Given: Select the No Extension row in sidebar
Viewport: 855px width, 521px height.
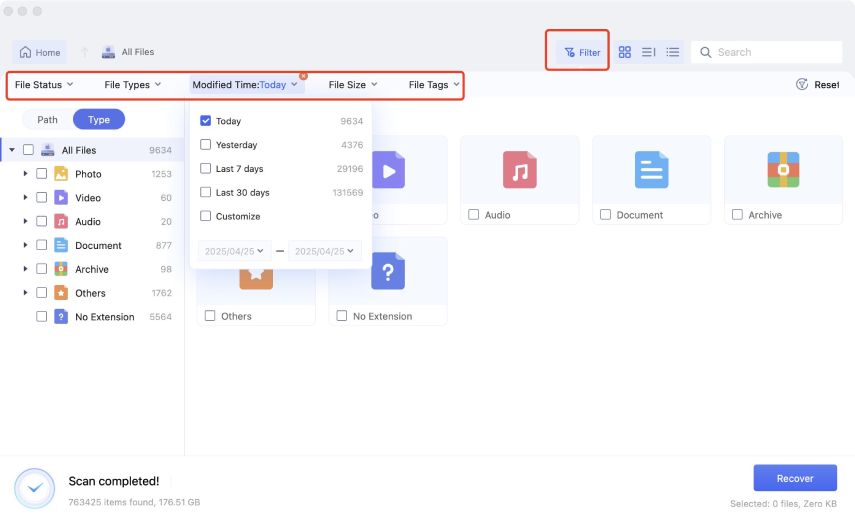Looking at the screenshot, I should 93,316.
